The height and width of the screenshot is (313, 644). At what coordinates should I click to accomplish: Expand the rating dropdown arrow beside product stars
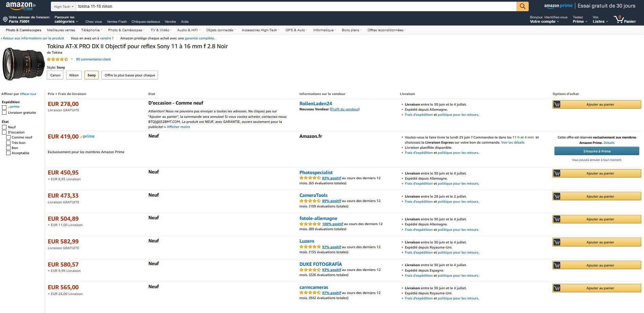pyautogui.click(x=72, y=59)
